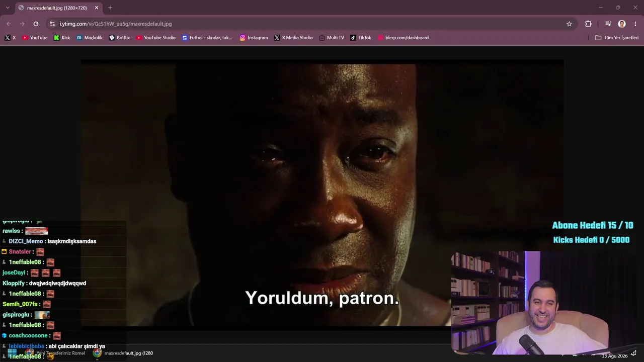644x362 pixels.
Task: Go back to the previous page
Action: [9, 24]
